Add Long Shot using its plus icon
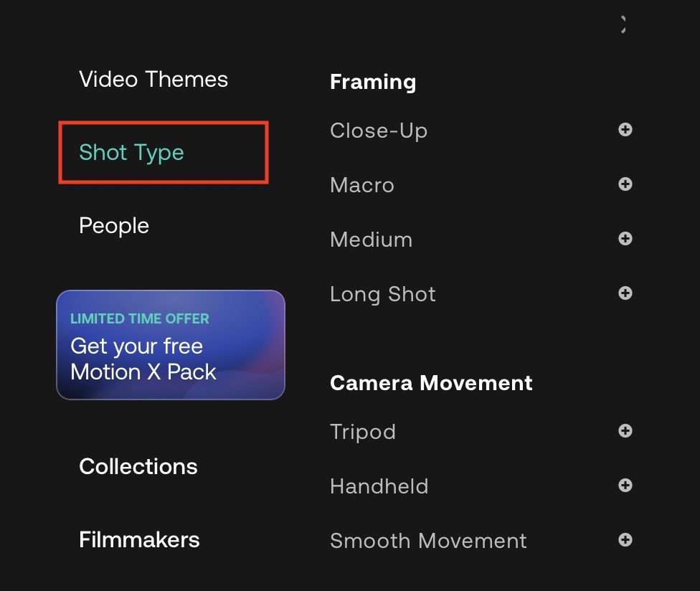This screenshot has height=591, width=700. click(x=625, y=293)
